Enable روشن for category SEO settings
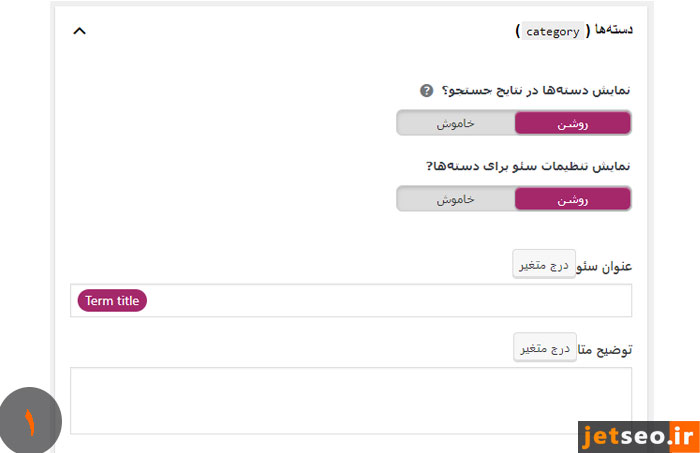700x453 pixels. [x=572, y=199]
